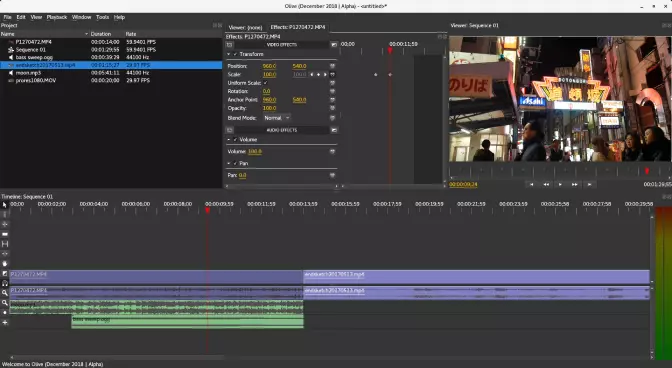The width and height of the screenshot is (672, 368).
Task: Select the Hand tool in timeline toolbar
Action: point(5,263)
